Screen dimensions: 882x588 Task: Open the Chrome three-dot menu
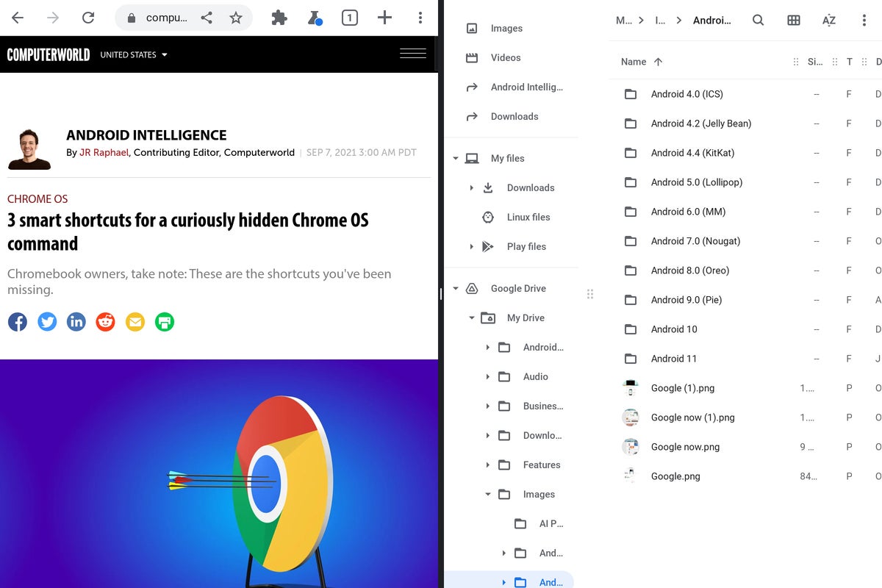click(420, 18)
